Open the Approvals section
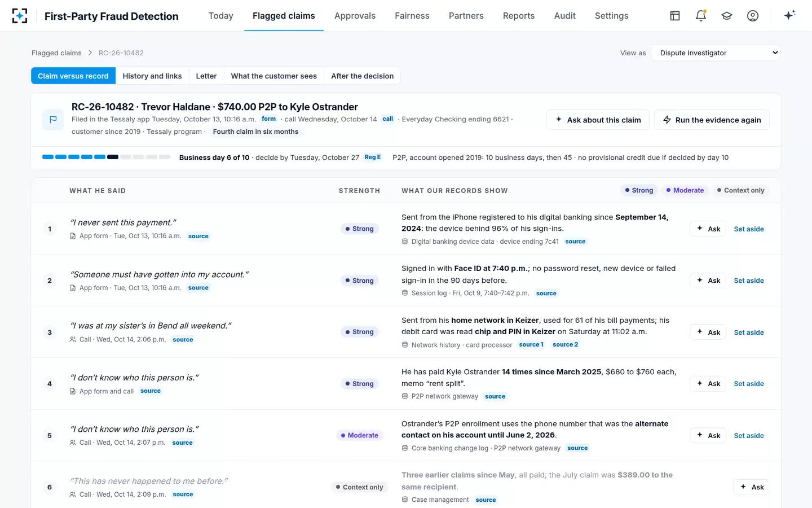Screen dimensions: 812x508 [x=355, y=16]
